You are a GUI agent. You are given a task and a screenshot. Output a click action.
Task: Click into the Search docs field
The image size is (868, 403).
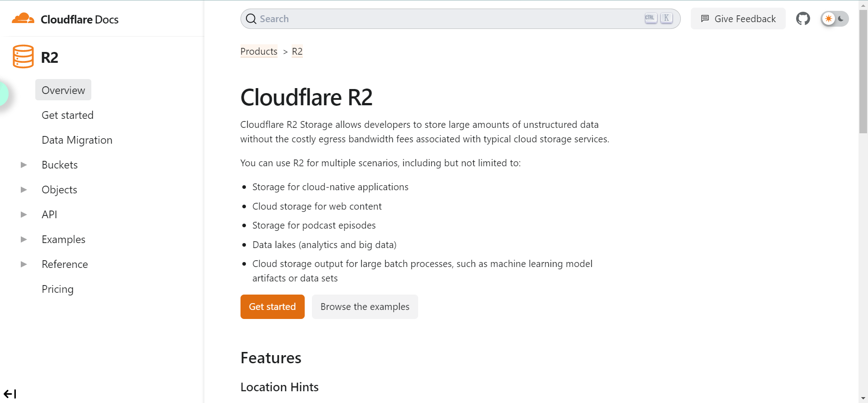point(448,19)
